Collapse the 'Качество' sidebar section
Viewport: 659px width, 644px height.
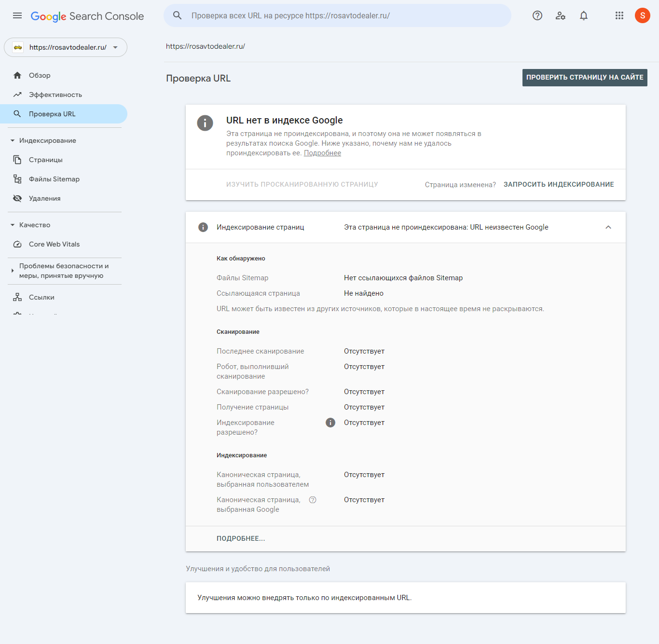(13, 225)
